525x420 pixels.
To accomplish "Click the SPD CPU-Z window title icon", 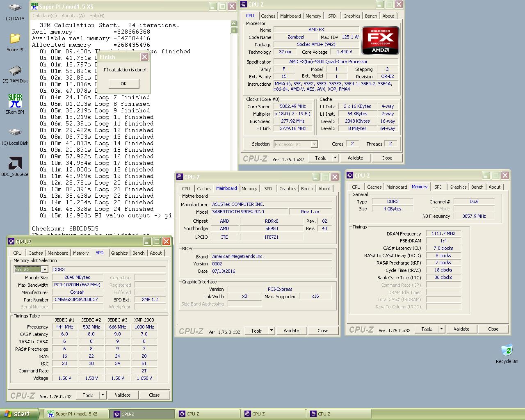I will (x=11, y=241).
